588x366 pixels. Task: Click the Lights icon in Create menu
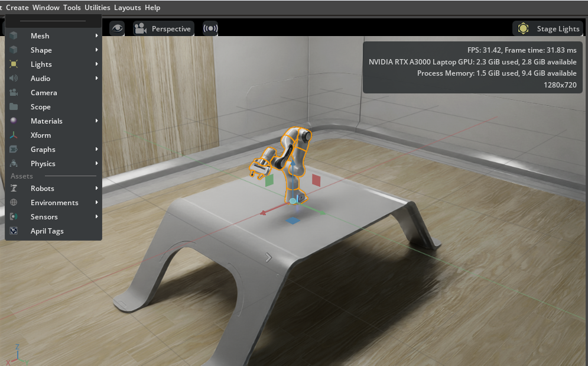tap(14, 64)
